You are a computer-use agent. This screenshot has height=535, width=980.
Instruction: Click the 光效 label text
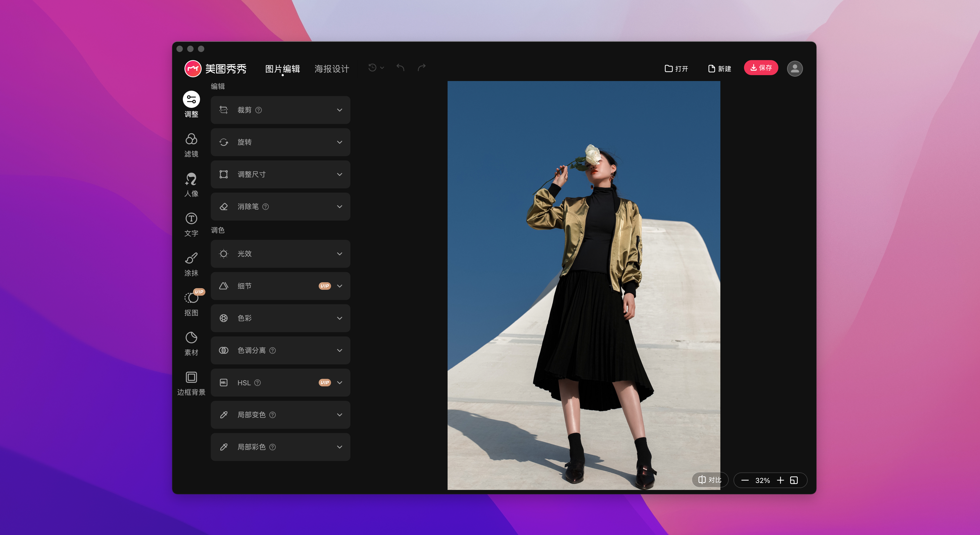pos(244,254)
